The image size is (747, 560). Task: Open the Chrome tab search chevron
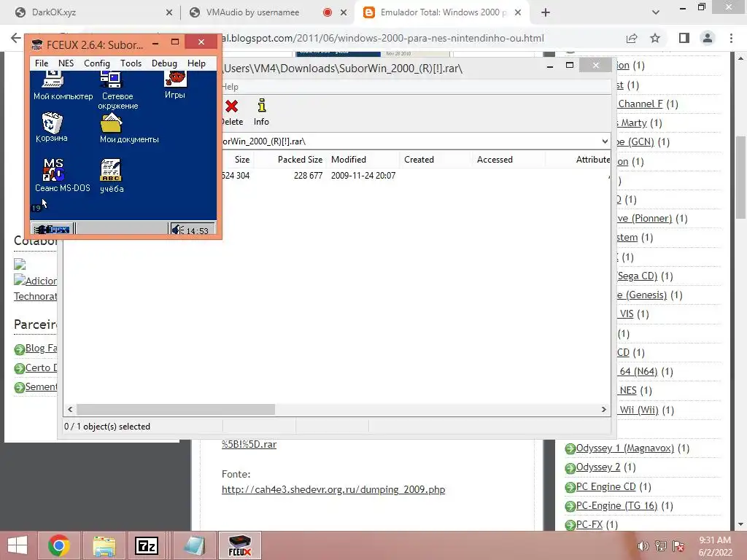coord(656,12)
